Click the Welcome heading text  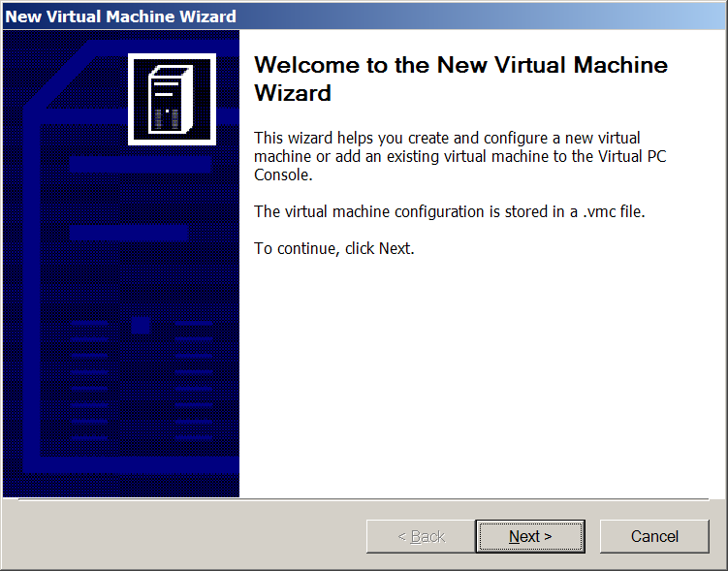coord(459,66)
